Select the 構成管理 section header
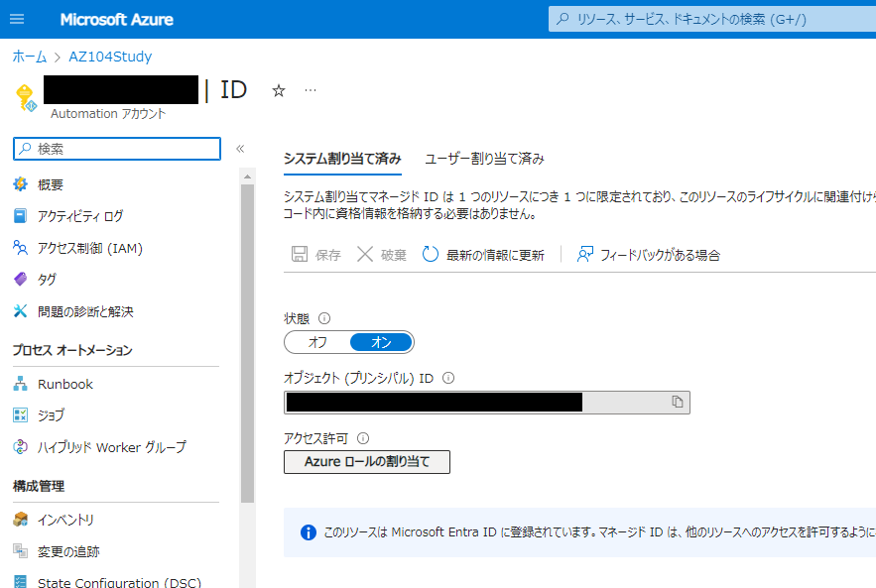 point(39,486)
